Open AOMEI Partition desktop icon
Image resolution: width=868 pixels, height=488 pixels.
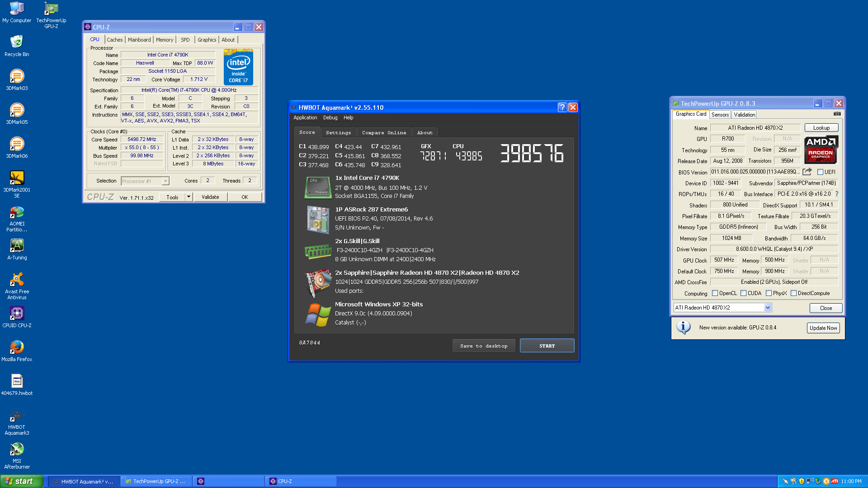pyautogui.click(x=17, y=219)
